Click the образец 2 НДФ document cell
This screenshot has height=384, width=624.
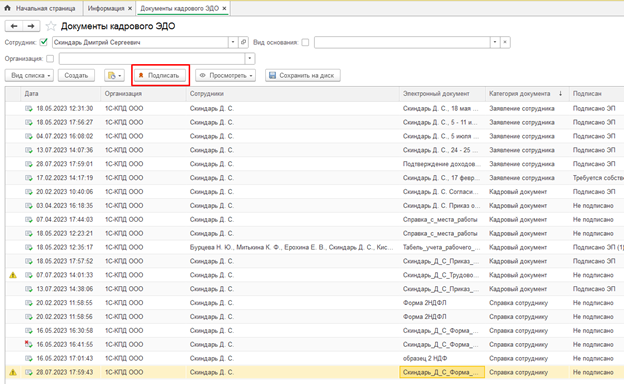coord(442,359)
